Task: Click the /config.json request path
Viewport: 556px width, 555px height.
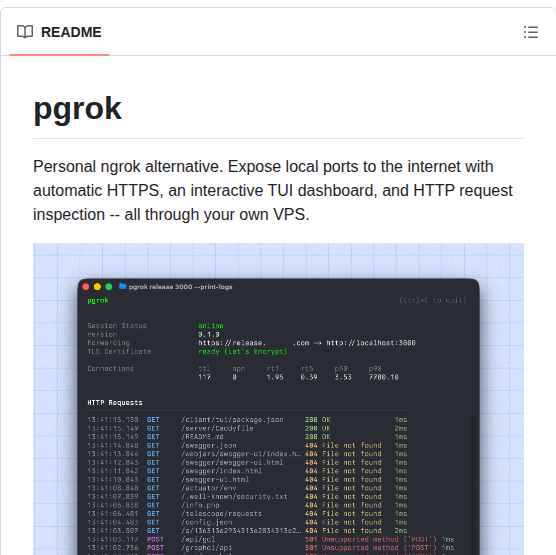Action: (207, 522)
